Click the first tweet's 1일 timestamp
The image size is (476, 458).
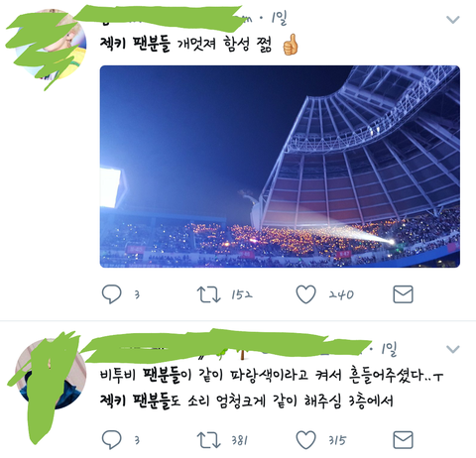[x=278, y=18]
